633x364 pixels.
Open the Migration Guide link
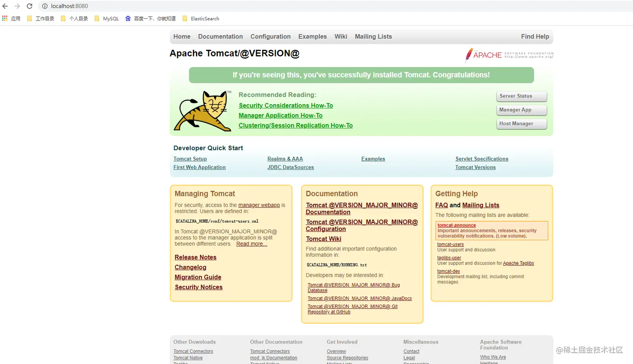pyautogui.click(x=198, y=277)
